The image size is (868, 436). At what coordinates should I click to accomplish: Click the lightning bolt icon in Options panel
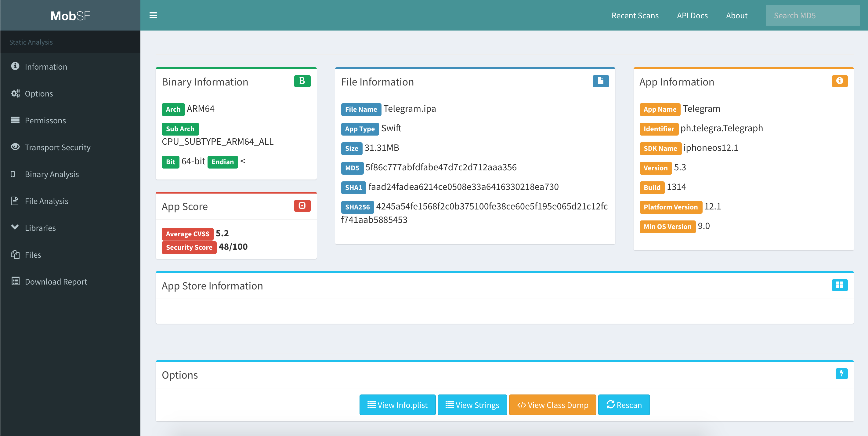point(841,374)
